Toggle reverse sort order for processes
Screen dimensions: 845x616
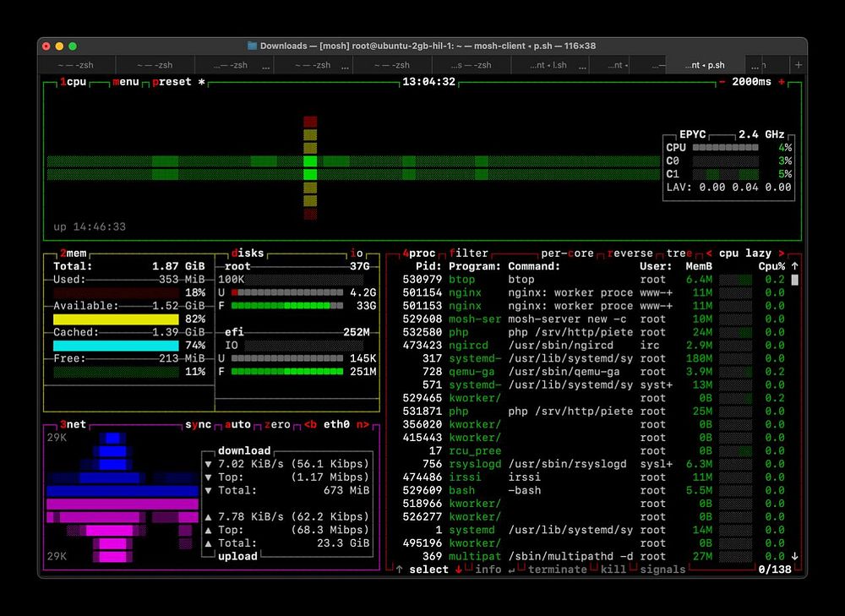point(630,253)
